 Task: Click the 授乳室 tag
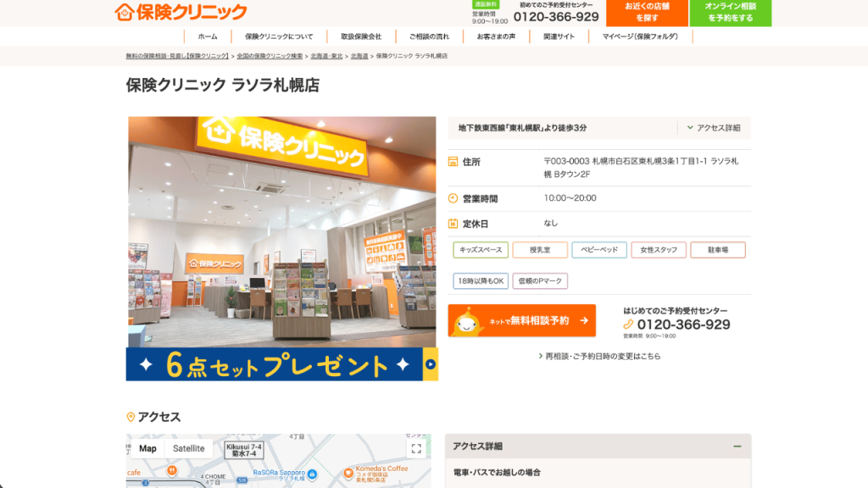[x=540, y=250]
